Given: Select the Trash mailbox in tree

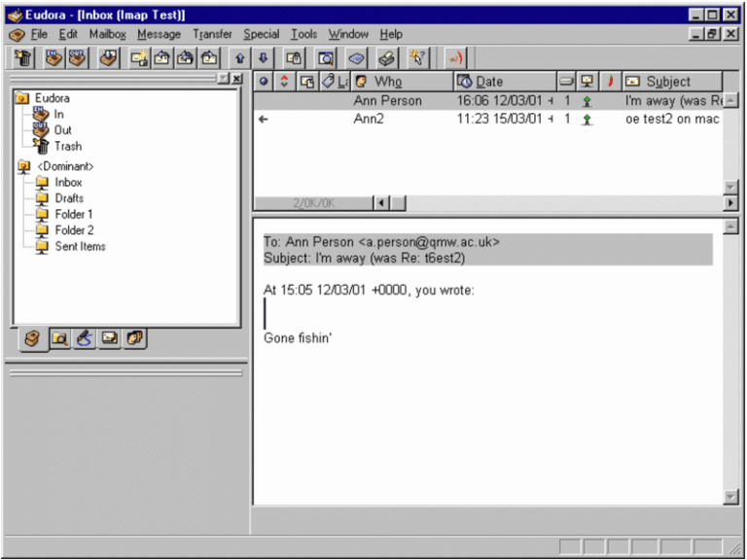Looking at the screenshot, I should pyautogui.click(x=68, y=146).
